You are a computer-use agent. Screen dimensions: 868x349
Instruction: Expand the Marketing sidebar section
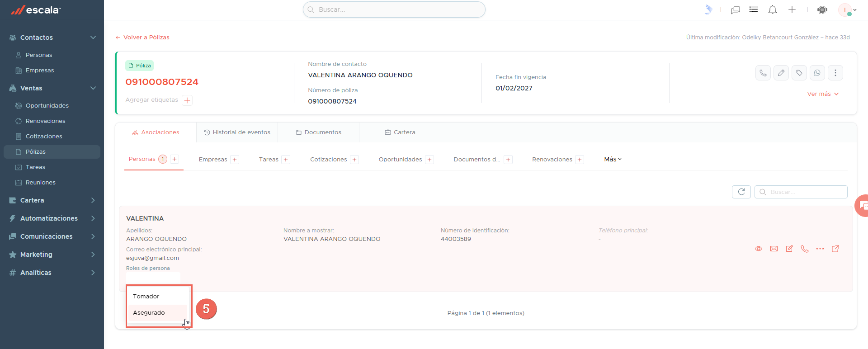click(x=93, y=255)
